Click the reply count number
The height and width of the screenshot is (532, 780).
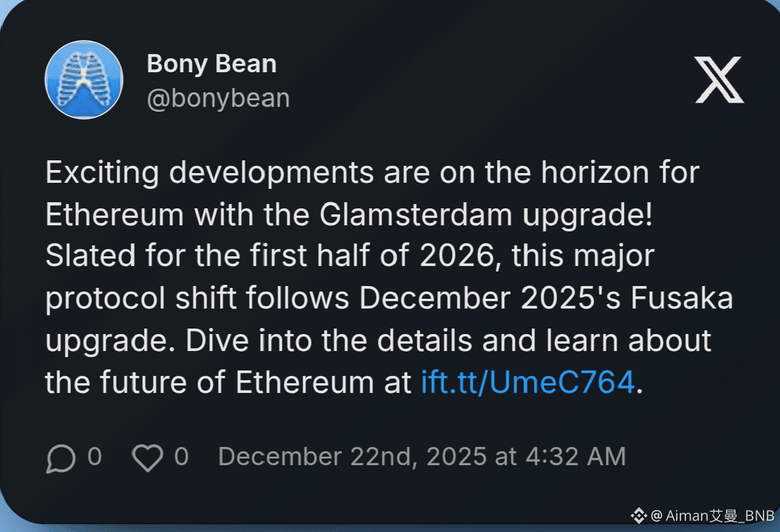[x=94, y=457]
